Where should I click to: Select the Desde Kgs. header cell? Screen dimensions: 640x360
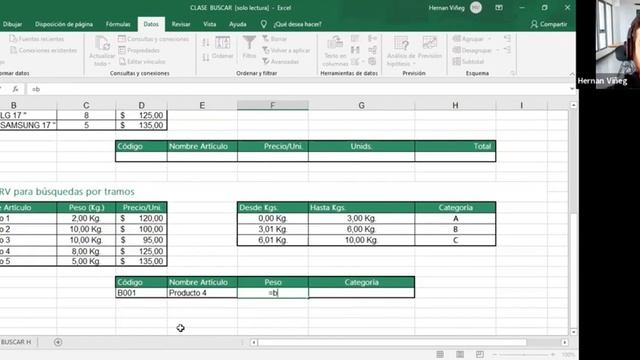[273, 207]
